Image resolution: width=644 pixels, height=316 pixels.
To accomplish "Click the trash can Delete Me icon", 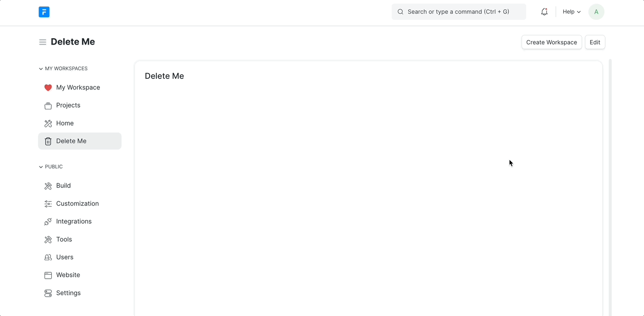I will tap(48, 141).
